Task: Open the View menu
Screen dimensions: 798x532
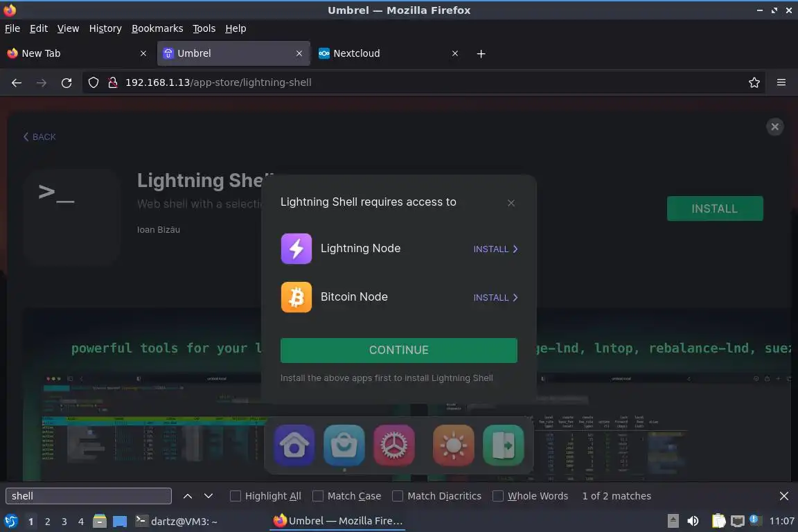Action: pyautogui.click(x=68, y=28)
